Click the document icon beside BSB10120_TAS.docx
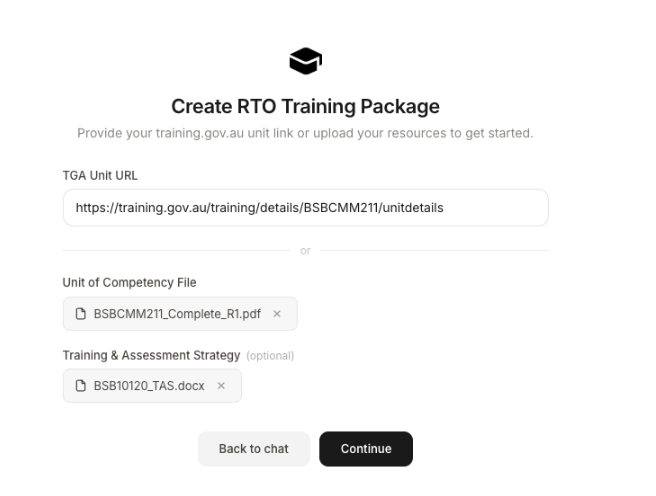The height and width of the screenshot is (496, 656). tap(81, 386)
